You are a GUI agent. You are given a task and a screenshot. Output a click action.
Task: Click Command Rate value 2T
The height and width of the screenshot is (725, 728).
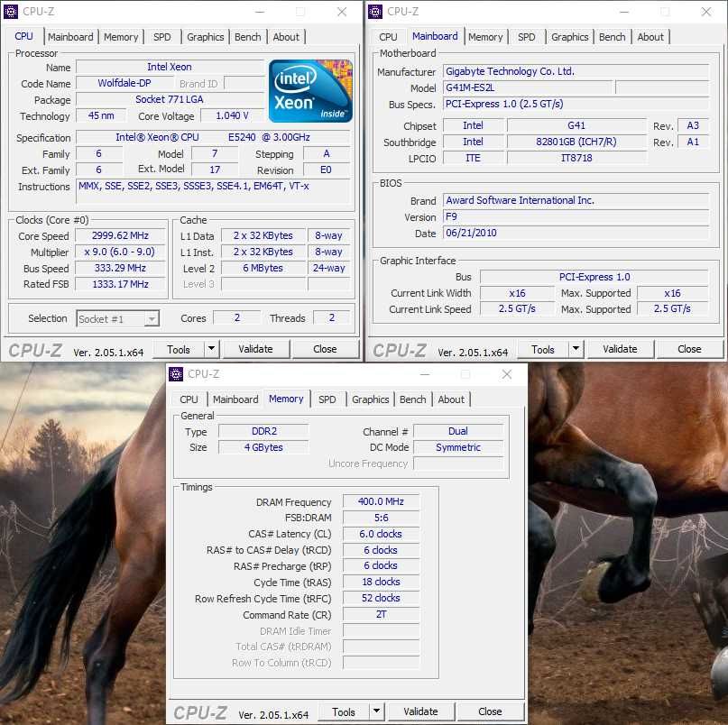point(382,614)
